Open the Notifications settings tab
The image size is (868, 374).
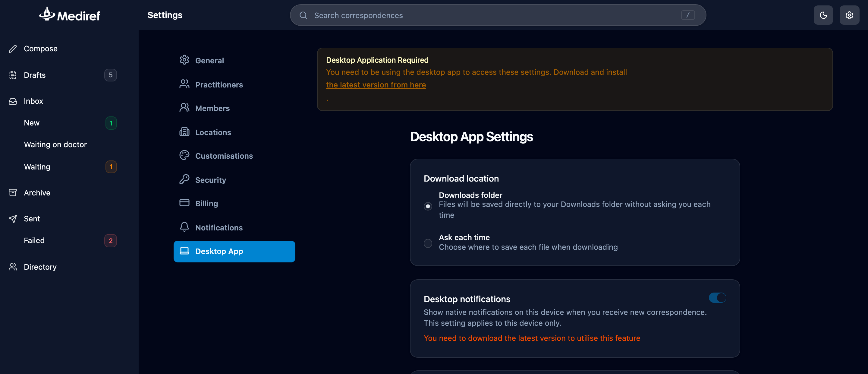tap(234, 227)
